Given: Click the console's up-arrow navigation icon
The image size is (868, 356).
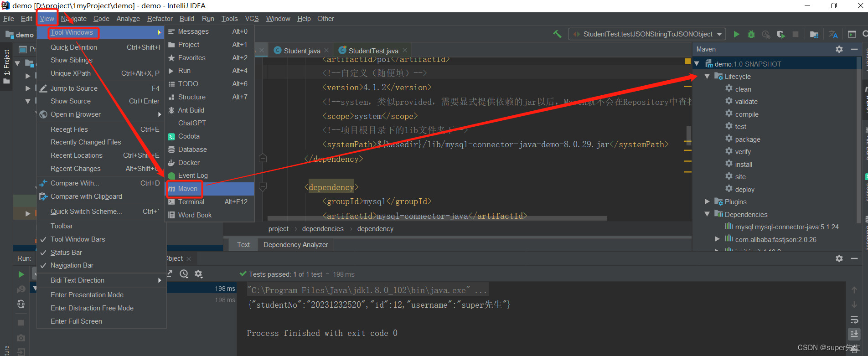Looking at the screenshot, I should [x=854, y=290].
